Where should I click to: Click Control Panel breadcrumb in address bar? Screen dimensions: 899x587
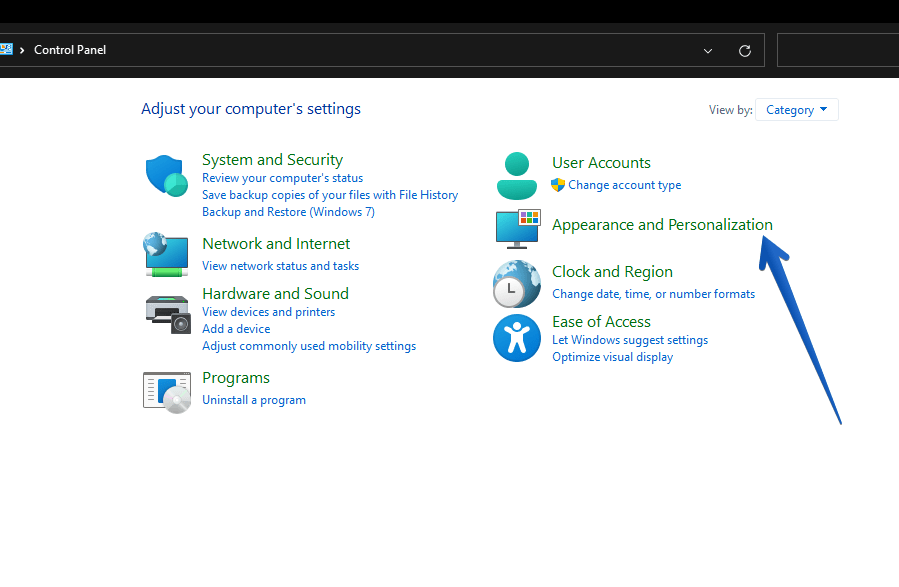click(x=70, y=50)
